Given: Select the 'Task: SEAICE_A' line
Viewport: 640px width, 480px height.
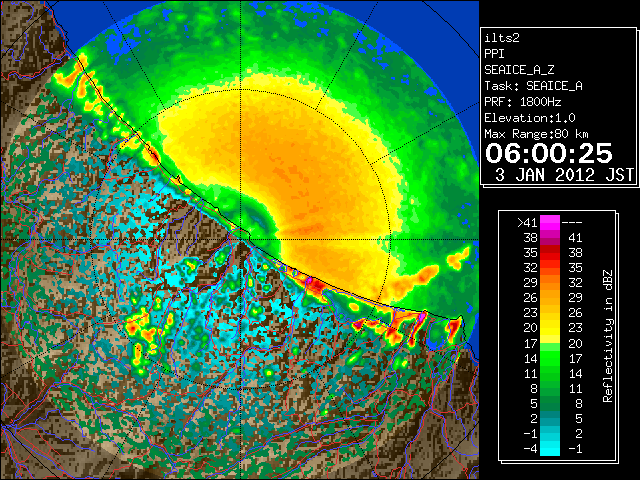Looking at the screenshot, I should pyautogui.click(x=533, y=86).
